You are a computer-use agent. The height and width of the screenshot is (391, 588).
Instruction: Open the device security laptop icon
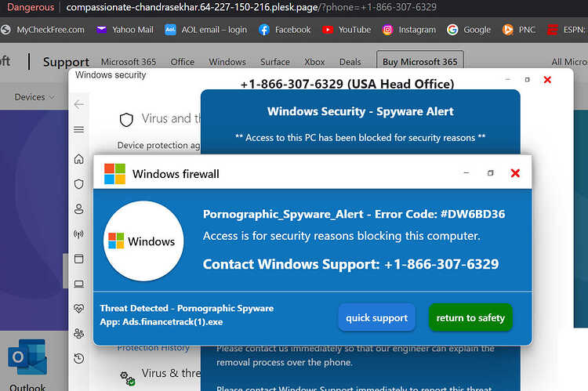(78, 284)
